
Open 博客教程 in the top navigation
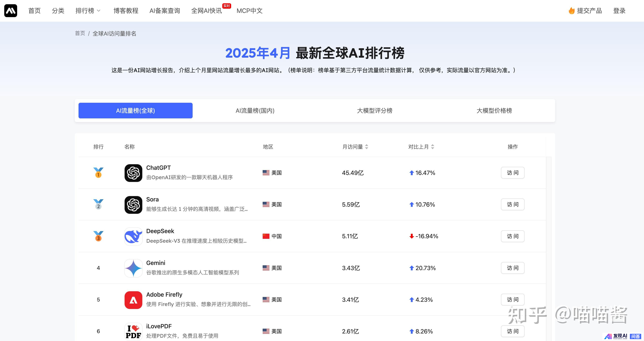(126, 11)
